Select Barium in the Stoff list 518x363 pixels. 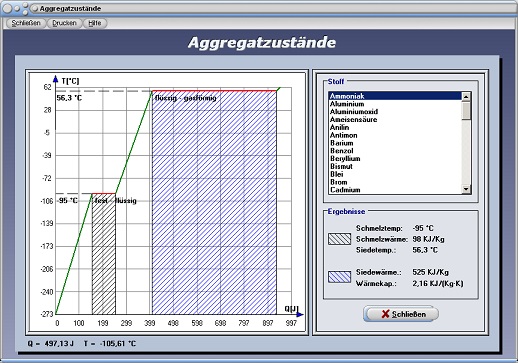pos(395,143)
